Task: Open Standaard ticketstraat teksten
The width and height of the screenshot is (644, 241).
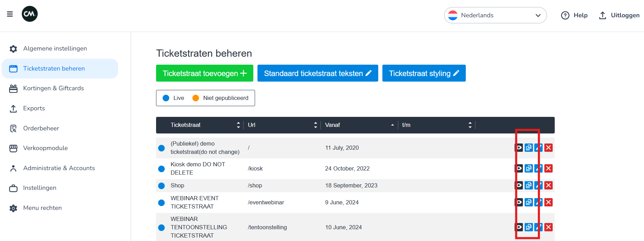Action: point(317,73)
